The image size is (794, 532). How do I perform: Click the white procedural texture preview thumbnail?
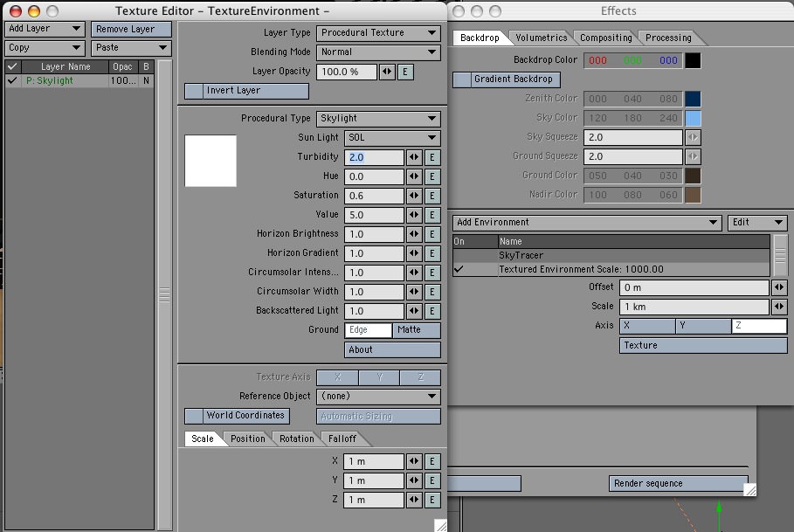(211, 161)
